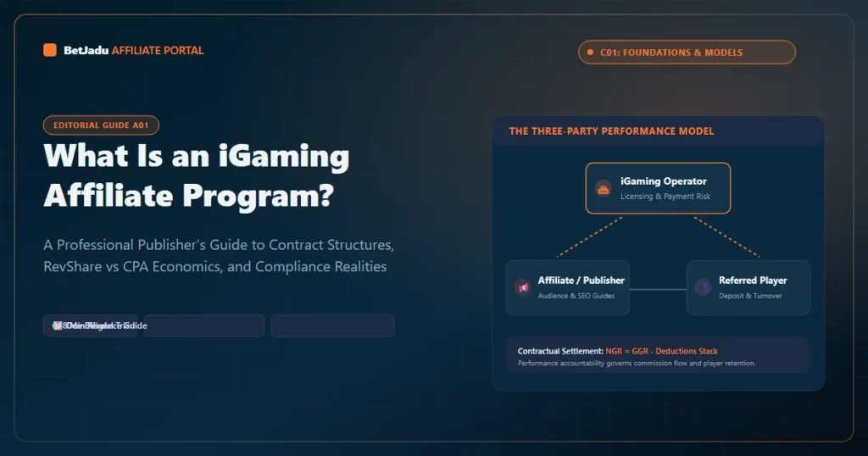The image size is (868, 456).
Task: Click the iGaming Operator card icon
Action: pos(603,189)
